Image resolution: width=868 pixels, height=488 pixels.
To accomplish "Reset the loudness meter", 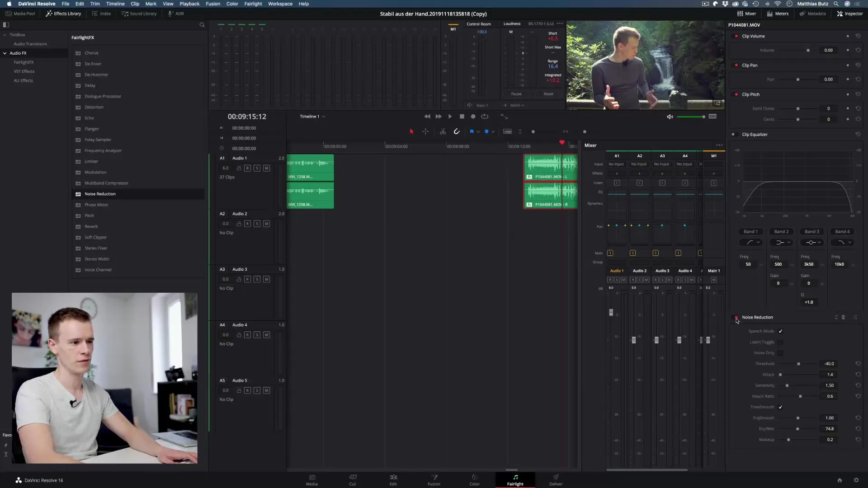I will (x=548, y=94).
